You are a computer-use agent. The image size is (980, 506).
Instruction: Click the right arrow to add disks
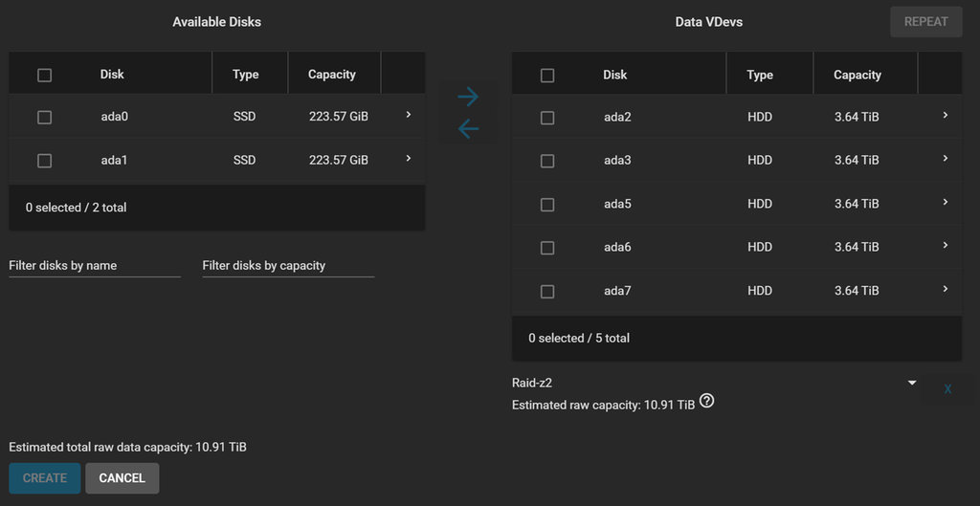(468, 97)
